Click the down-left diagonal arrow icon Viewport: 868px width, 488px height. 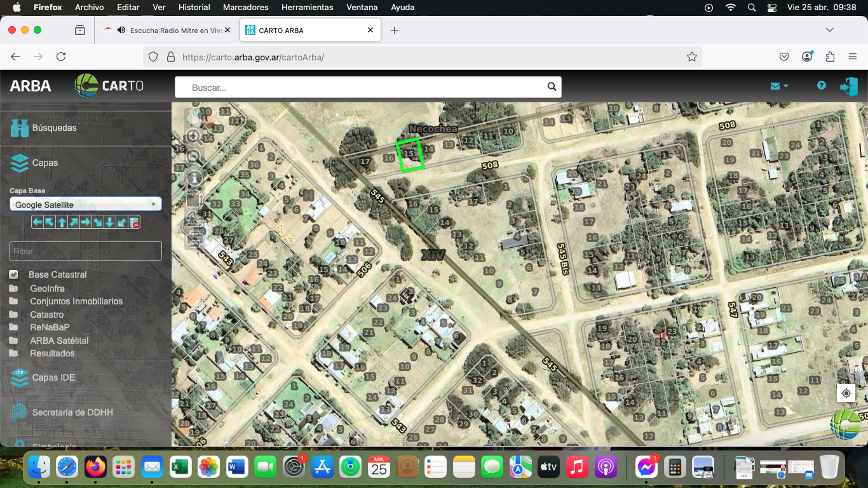click(x=122, y=222)
